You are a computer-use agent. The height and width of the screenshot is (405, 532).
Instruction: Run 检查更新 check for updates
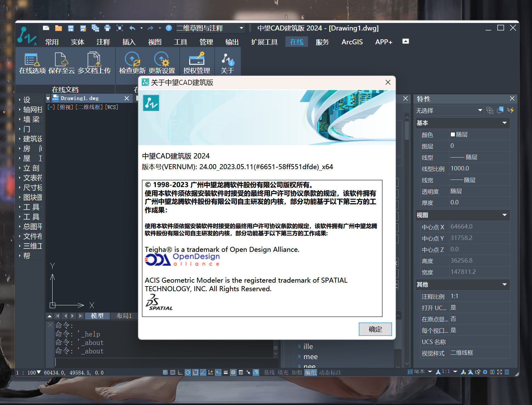[132, 63]
